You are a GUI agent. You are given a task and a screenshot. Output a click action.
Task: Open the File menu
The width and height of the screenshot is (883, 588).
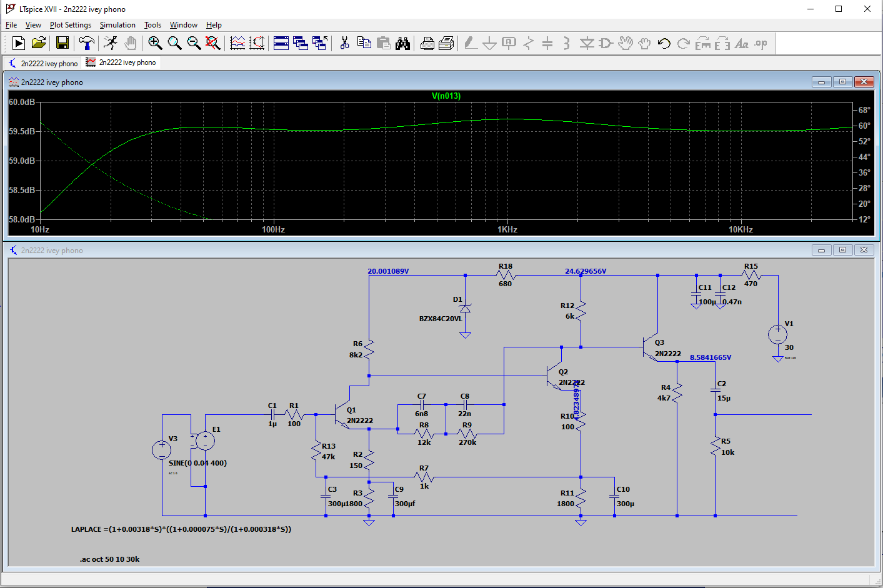(x=11, y=25)
